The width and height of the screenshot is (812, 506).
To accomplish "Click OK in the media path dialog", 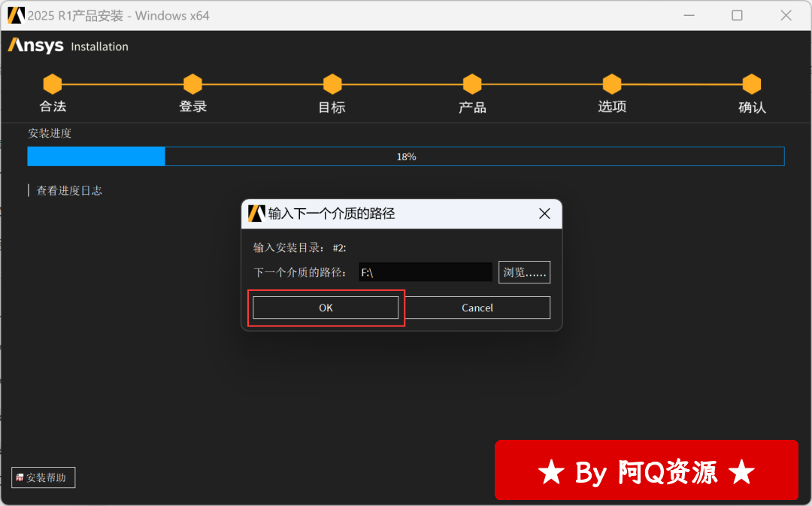I will coord(326,308).
